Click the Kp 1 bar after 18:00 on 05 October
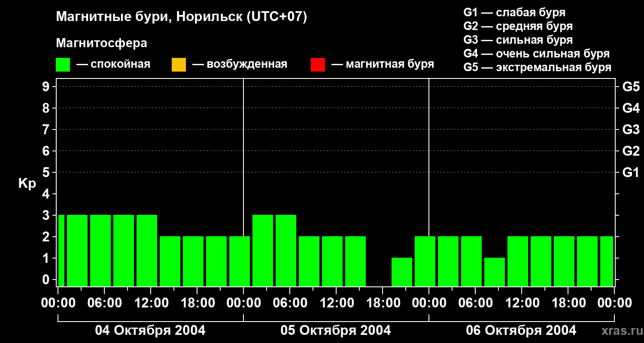644x343 pixels. (402, 272)
